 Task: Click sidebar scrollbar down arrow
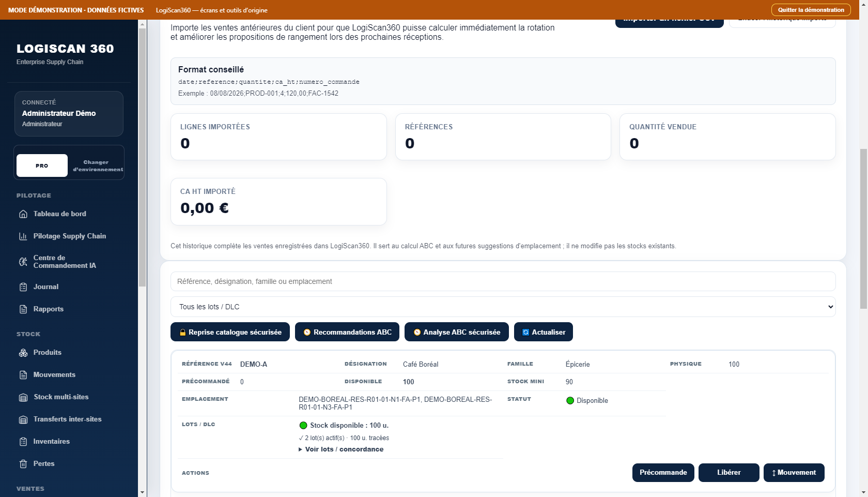[143, 492]
